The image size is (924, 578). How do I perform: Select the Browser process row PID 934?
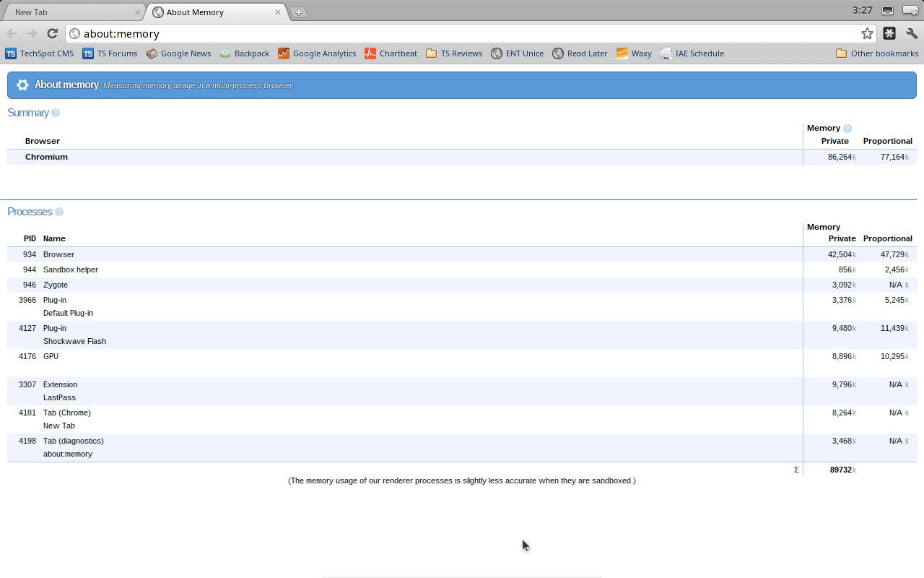pos(462,254)
